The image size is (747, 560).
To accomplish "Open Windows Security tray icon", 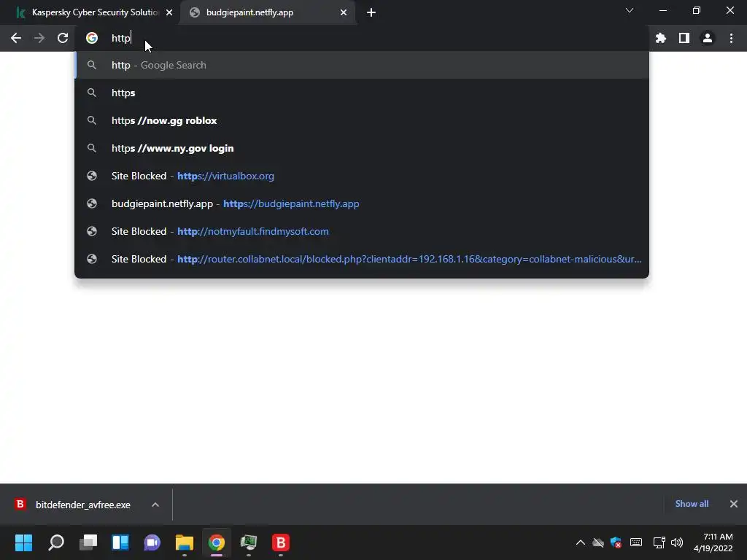I will click(616, 542).
